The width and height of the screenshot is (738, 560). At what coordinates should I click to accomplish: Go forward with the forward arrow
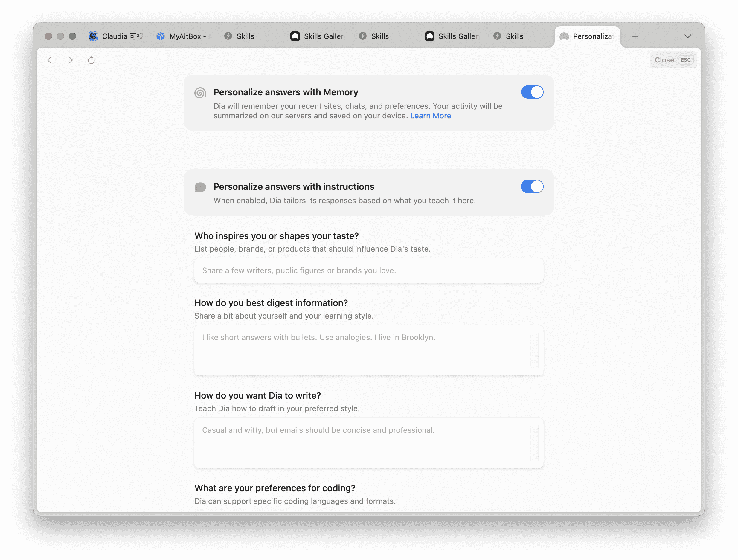70,60
